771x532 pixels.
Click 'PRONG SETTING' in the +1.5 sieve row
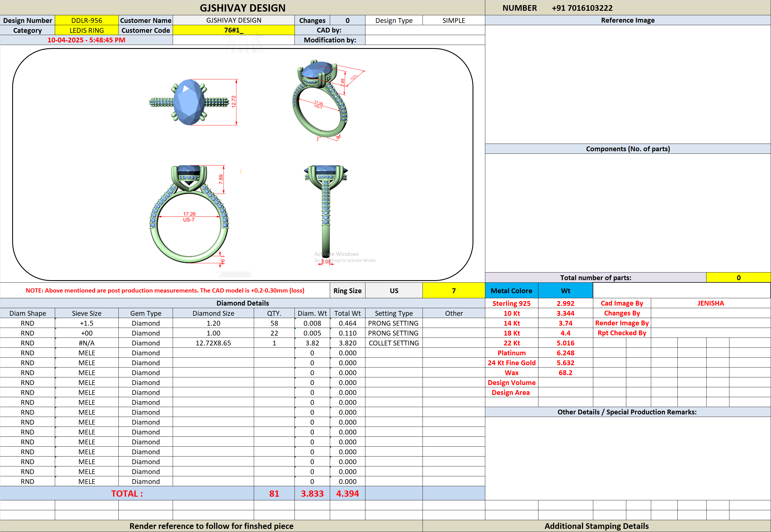point(394,323)
